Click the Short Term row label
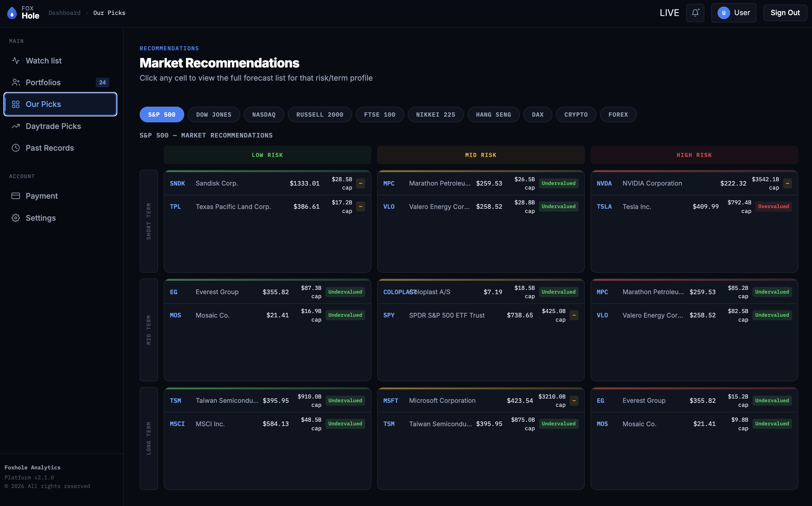The width and height of the screenshot is (812, 506). pyautogui.click(x=149, y=221)
